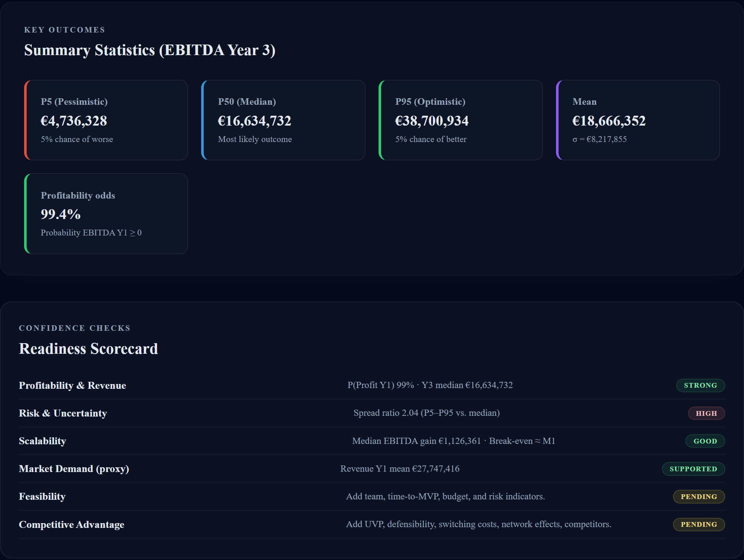
Task: Click the GOOD badge next to Scalability
Action: tap(705, 441)
